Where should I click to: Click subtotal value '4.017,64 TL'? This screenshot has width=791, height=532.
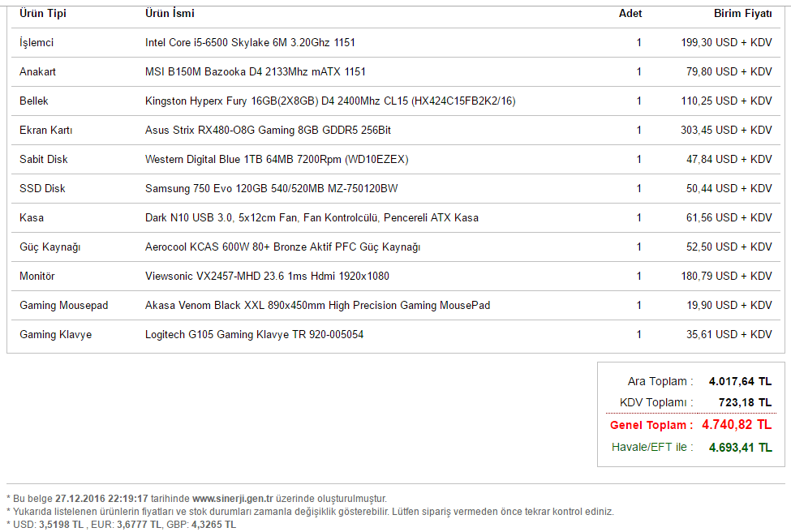(x=740, y=382)
